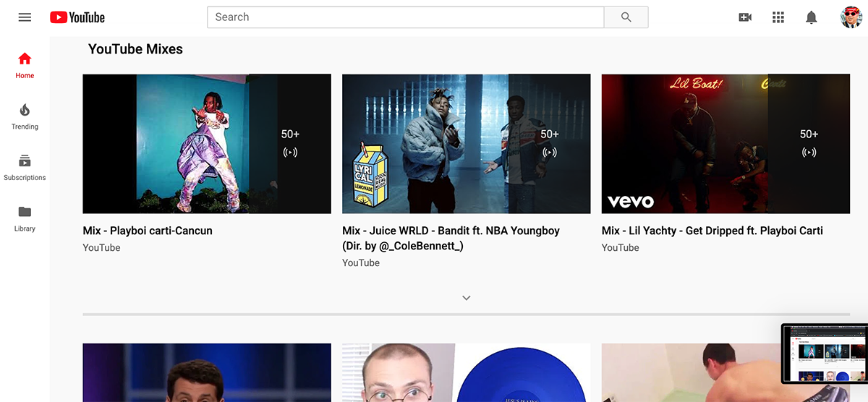Viewport: 868px width, 402px height.
Task: Go to Trending in sidebar
Action: click(25, 116)
